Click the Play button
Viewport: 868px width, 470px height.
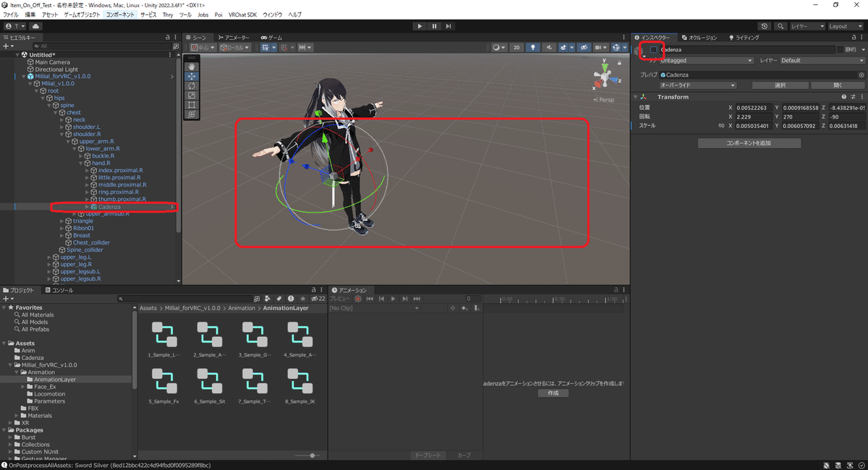click(420, 26)
